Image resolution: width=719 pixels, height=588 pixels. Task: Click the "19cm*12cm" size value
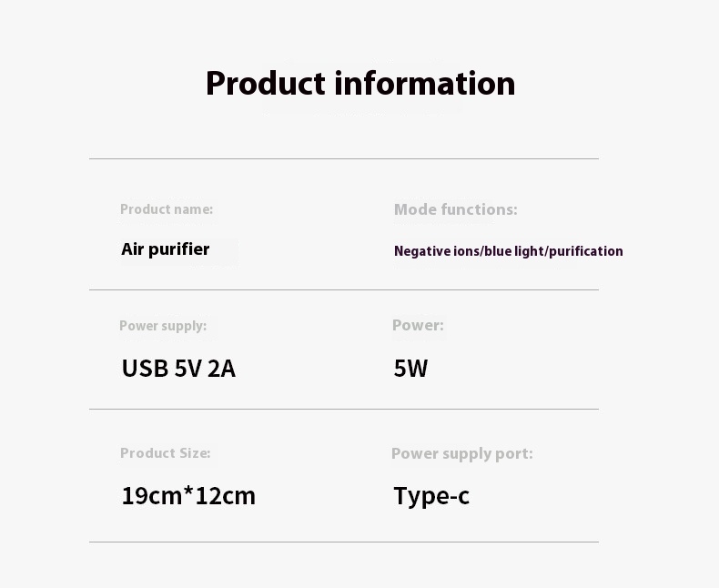point(188,496)
